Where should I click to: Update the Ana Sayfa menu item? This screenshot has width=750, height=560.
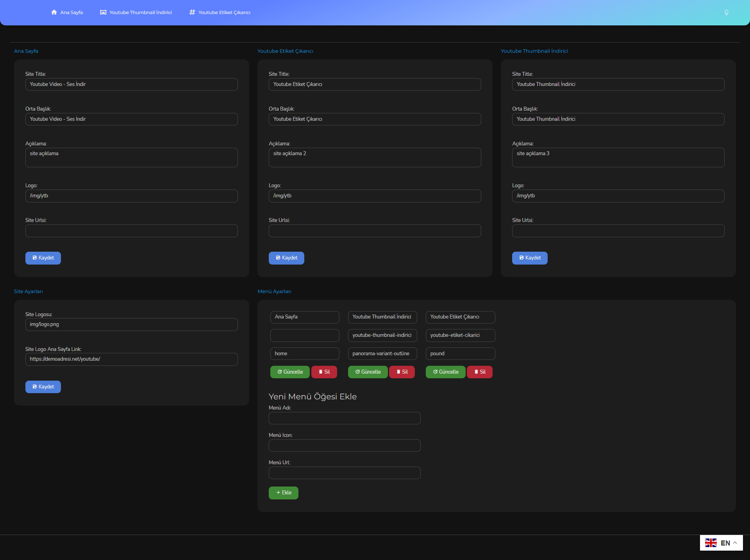click(x=290, y=372)
